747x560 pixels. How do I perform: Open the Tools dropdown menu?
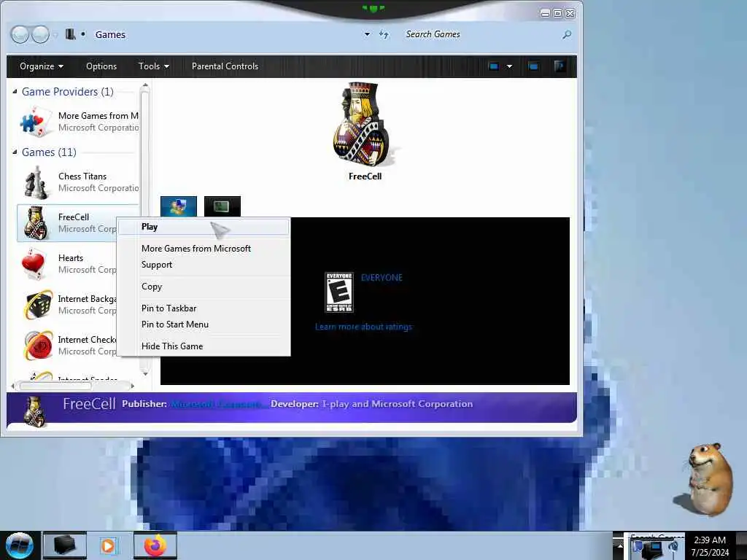coord(153,66)
